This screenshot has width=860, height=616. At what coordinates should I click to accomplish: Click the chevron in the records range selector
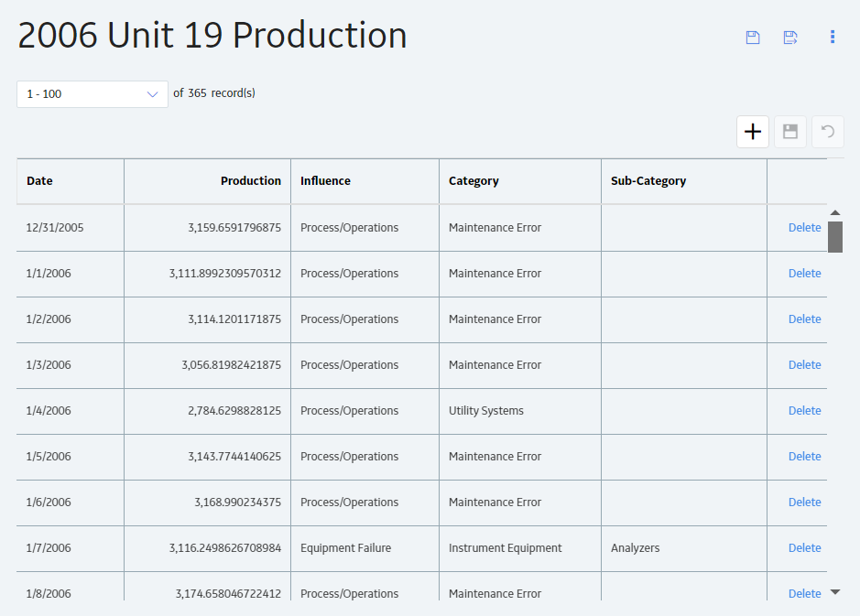152,94
